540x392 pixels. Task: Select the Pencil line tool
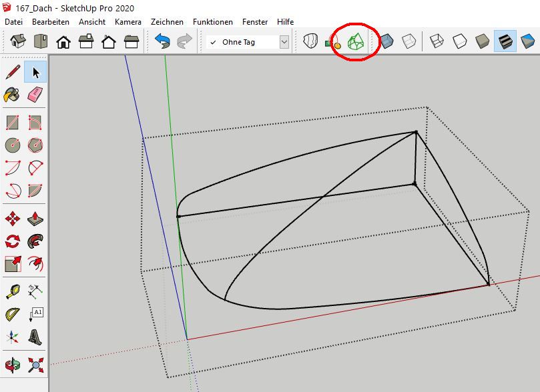(x=13, y=72)
